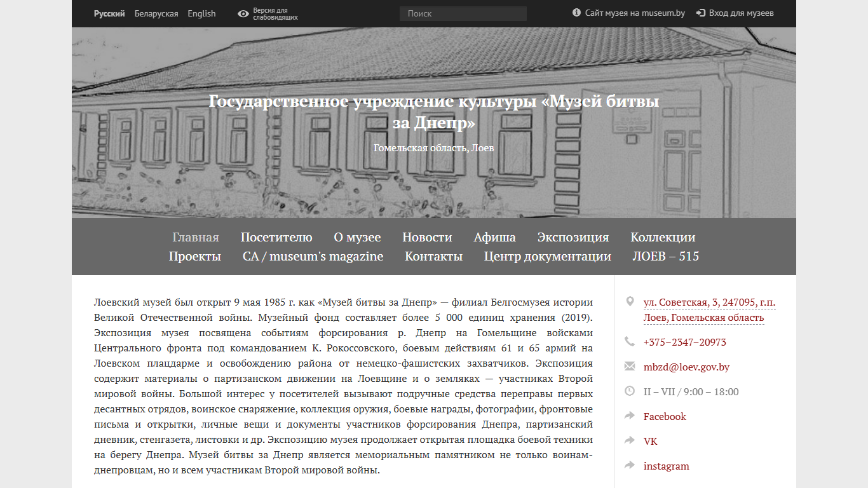Click the info icon beside museum.by link
The width and height of the screenshot is (868, 488).
[576, 13]
